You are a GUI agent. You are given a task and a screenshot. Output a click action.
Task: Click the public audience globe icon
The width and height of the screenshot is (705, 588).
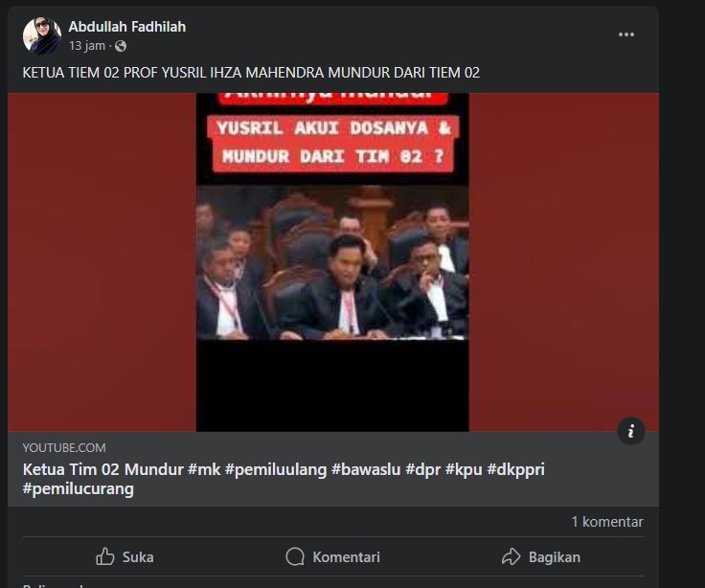(x=121, y=46)
